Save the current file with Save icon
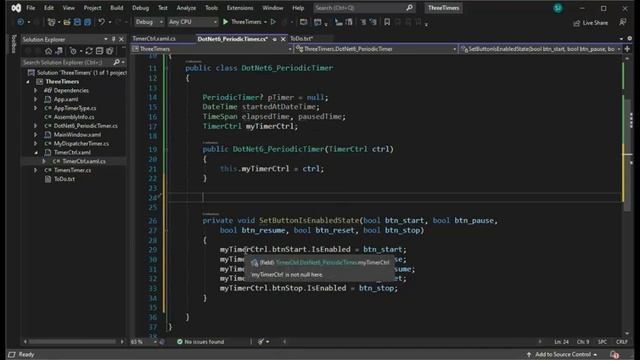The width and height of the screenshot is (640, 360). click(77, 22)
